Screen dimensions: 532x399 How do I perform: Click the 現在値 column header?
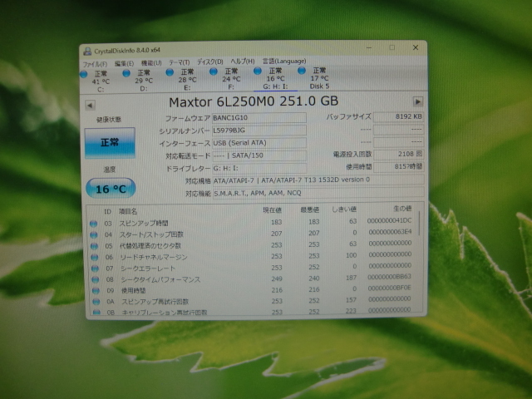coord(273,210)
